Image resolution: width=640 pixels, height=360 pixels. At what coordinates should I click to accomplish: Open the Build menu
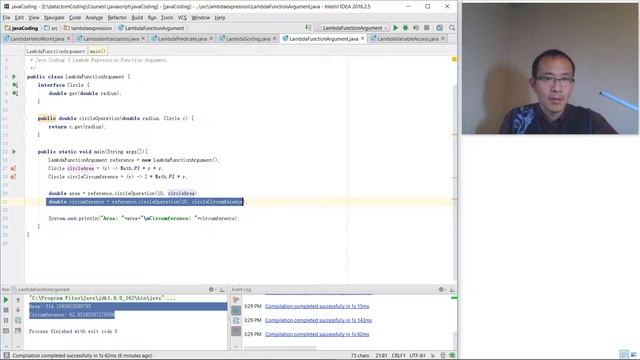point(137,18)
